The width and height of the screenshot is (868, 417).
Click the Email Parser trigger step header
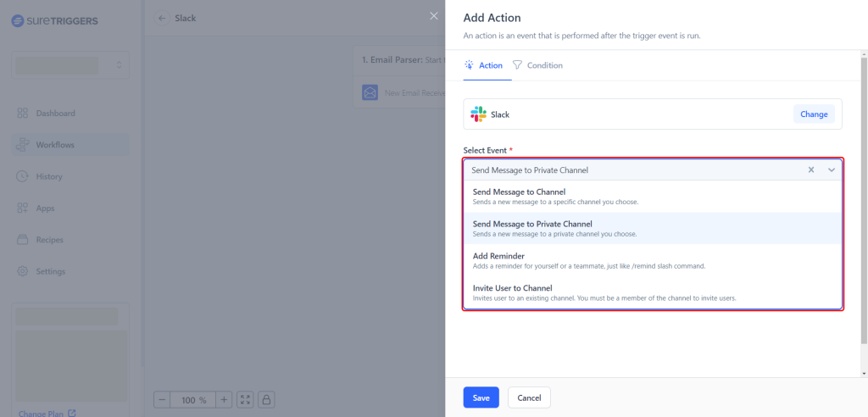click(x=400, y=59)
